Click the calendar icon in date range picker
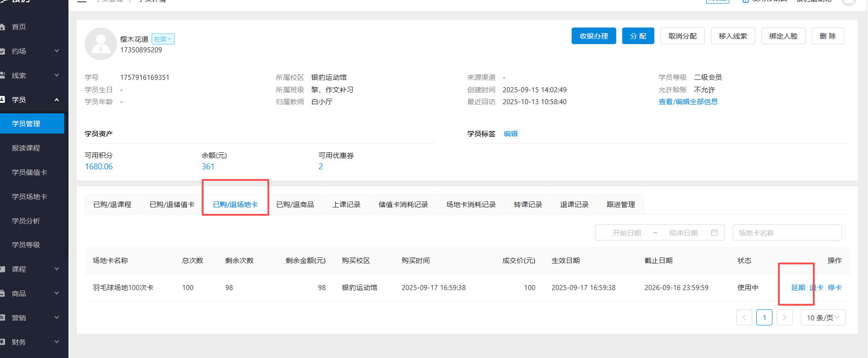 [x=714, y=233]
